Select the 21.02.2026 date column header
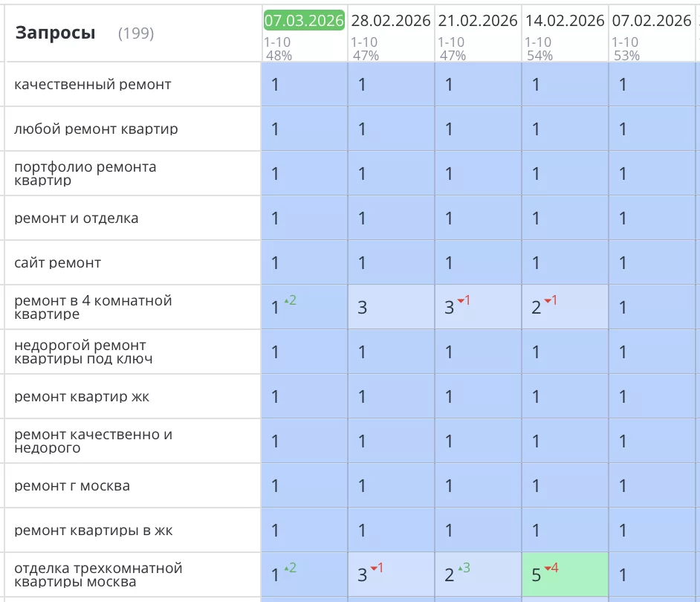This screenshot has width=700, height=602. pos(478,20)
